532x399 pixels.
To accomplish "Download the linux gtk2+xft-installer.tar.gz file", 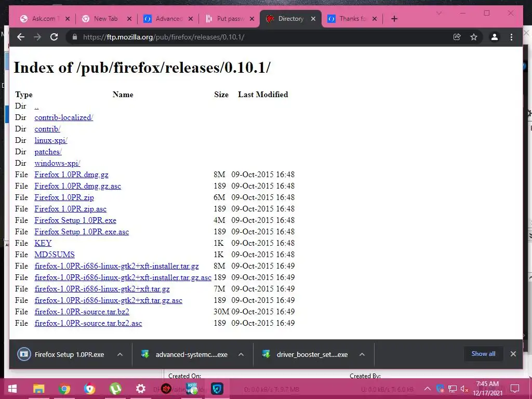I will point(116,266).
